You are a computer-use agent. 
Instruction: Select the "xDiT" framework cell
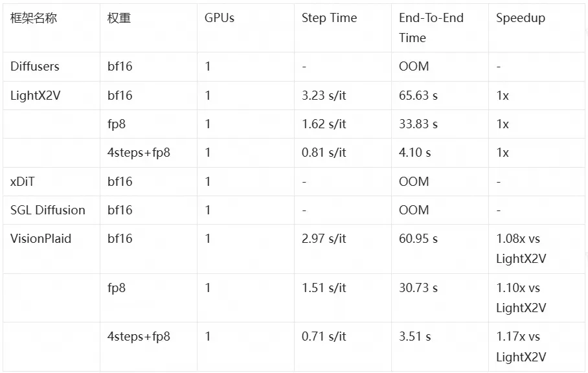tap(23, 181)
